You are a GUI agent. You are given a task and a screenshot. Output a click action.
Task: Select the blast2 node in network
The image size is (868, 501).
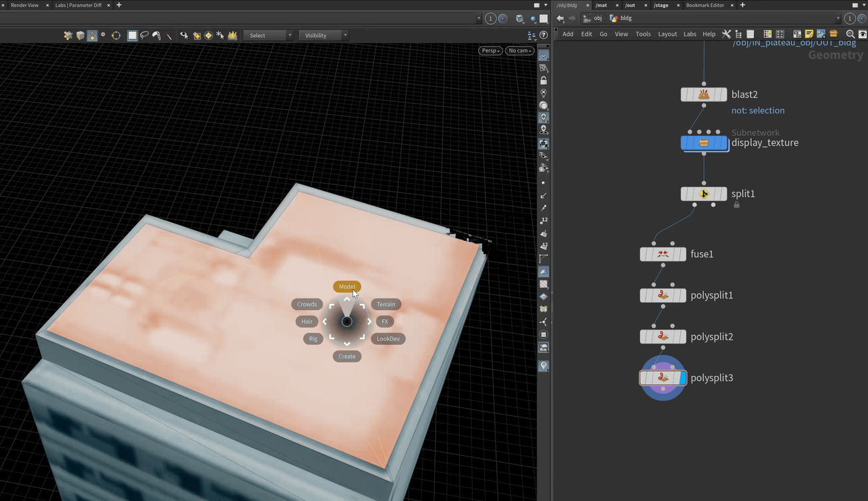[x=703, y=95]
